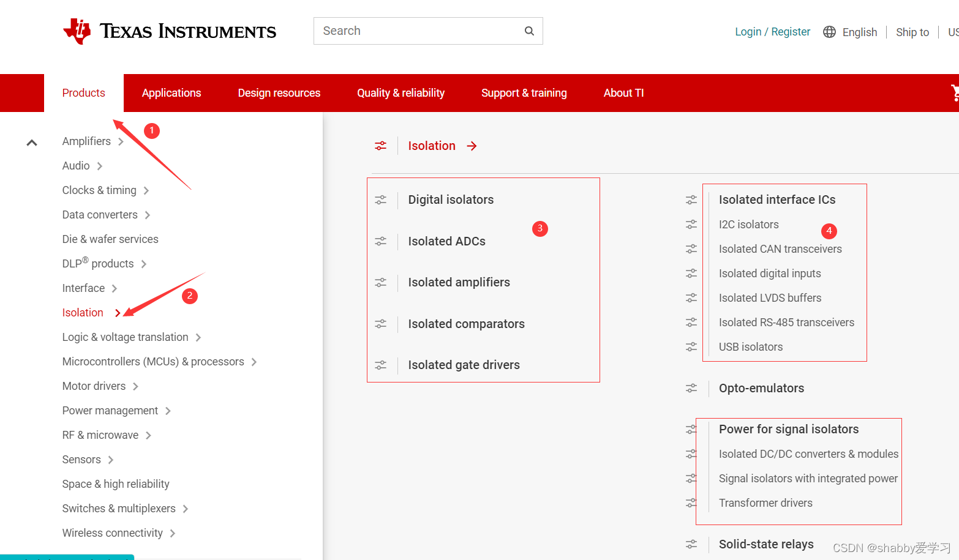
Task: Click filter icon beside Digital isolators
Action: tap(381, 200)
